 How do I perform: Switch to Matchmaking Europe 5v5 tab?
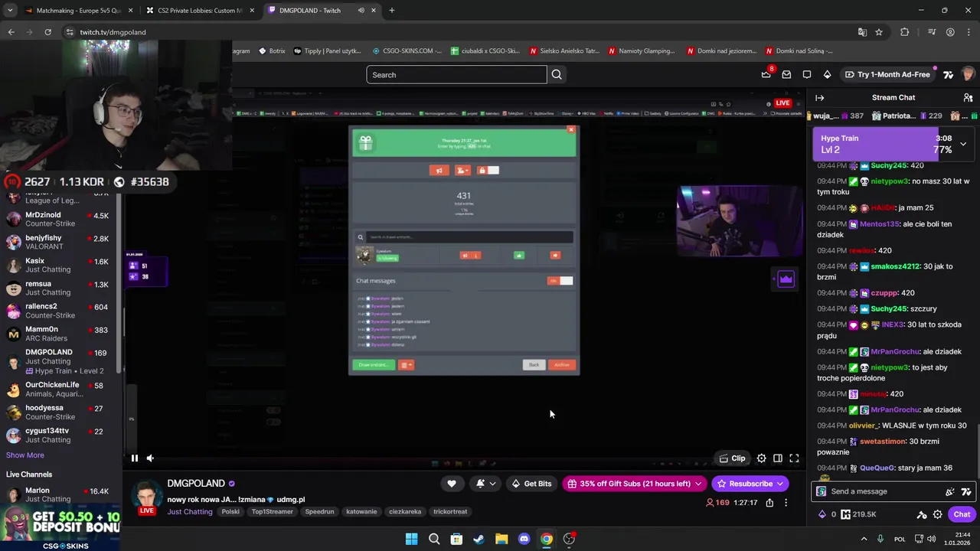[x=77, y=11]
